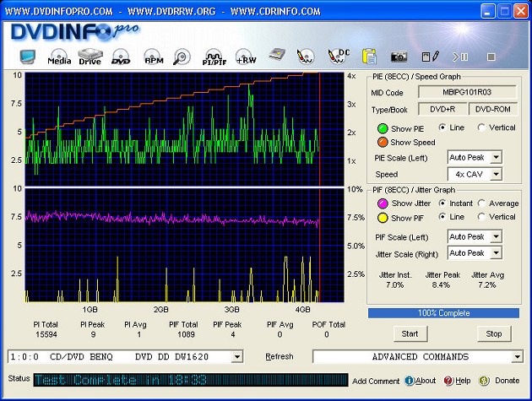Click the Help link text

463,381
